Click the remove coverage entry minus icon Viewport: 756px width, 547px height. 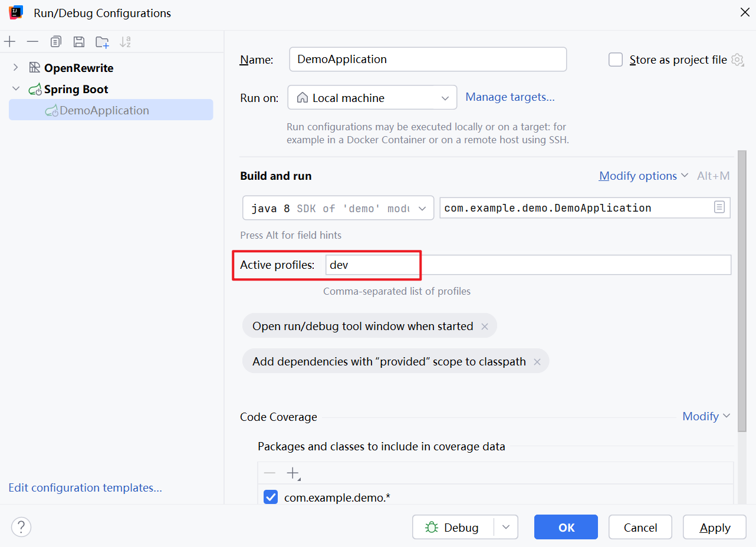tap(269, 473)
